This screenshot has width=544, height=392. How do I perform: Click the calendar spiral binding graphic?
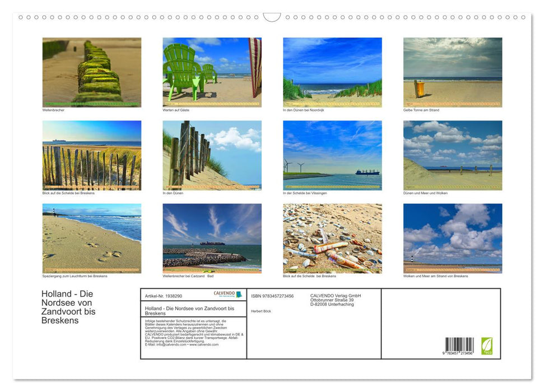click(272, 17)
